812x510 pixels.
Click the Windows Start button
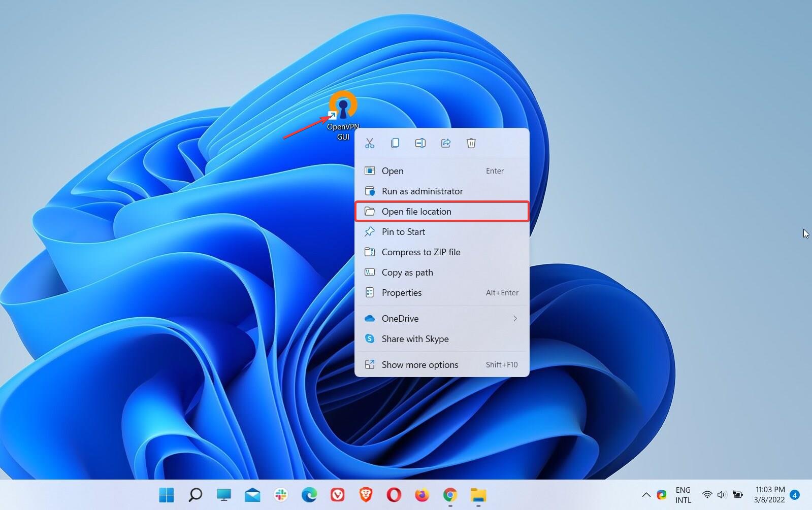tap(167, 495)
